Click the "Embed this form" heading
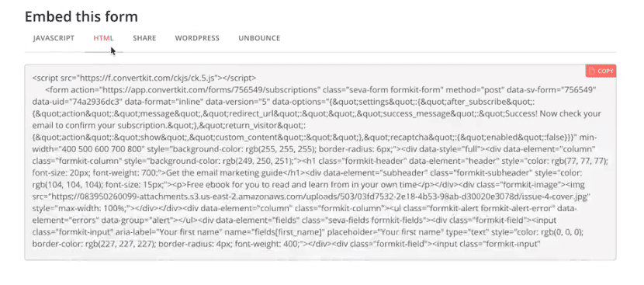Screen dimensions: 644x285 tap(81, 17)
